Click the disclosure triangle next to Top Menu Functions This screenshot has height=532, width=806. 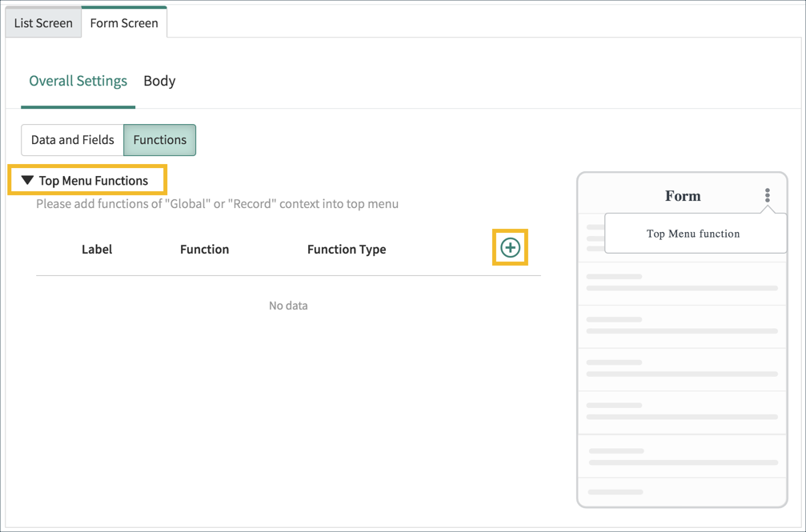(28, 180)
